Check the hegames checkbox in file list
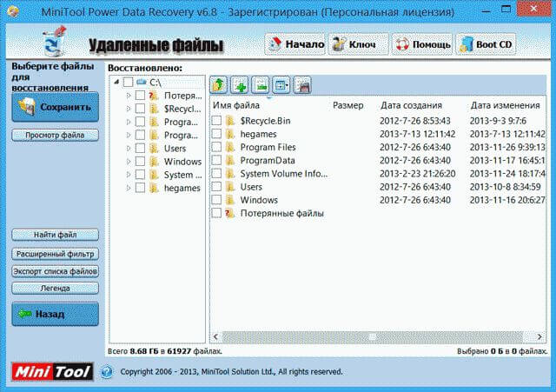 pos(216,134)
